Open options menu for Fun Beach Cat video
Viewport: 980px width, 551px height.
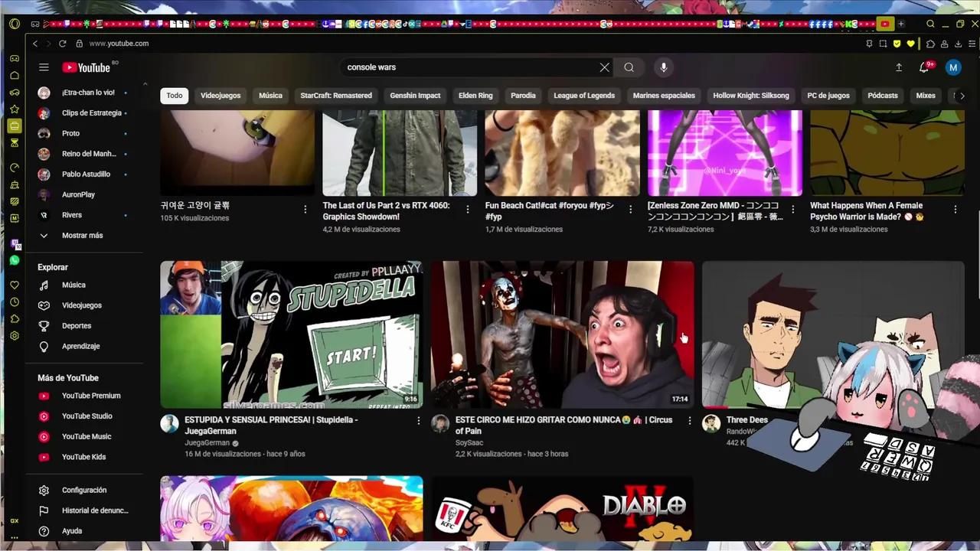(631, 209)
